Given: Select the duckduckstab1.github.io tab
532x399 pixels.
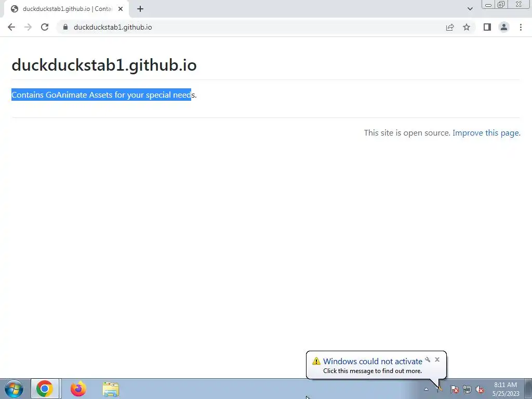Looking at the screenshot, I should coord(66,9).
